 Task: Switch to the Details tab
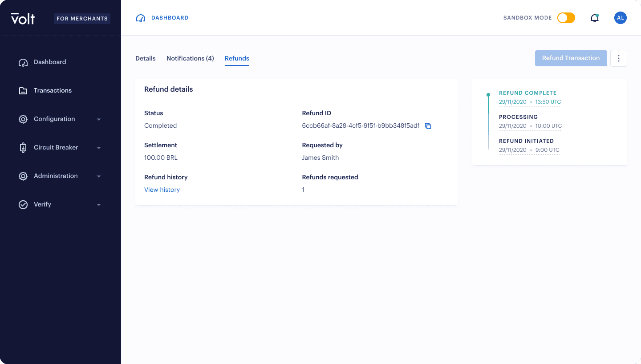point(145,58)
